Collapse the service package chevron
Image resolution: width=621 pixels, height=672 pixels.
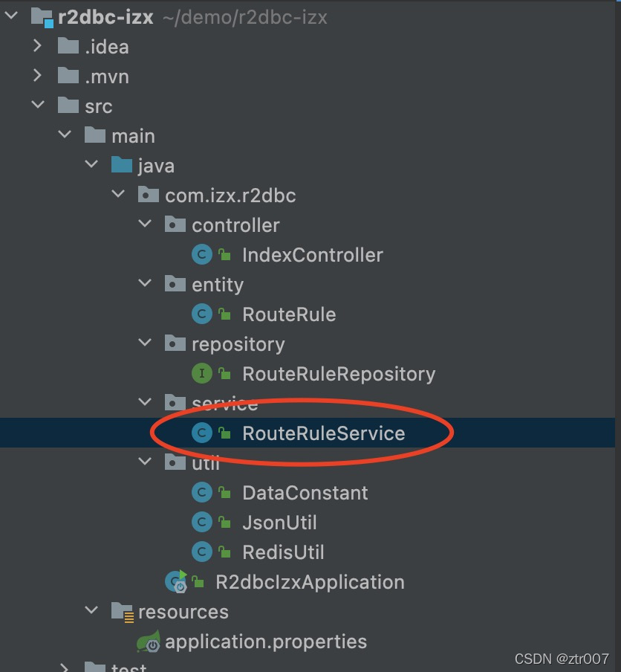[x=145, y=402]
